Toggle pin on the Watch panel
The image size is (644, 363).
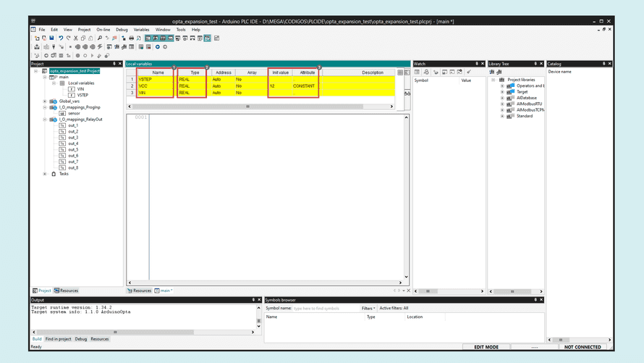(477, 64)
